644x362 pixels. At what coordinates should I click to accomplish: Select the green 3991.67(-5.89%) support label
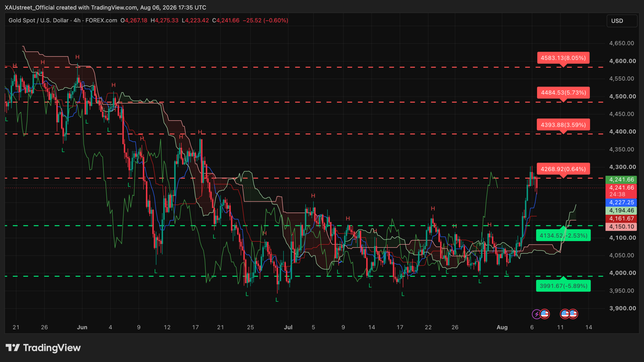pyautogui.click(x=563, y=286)
